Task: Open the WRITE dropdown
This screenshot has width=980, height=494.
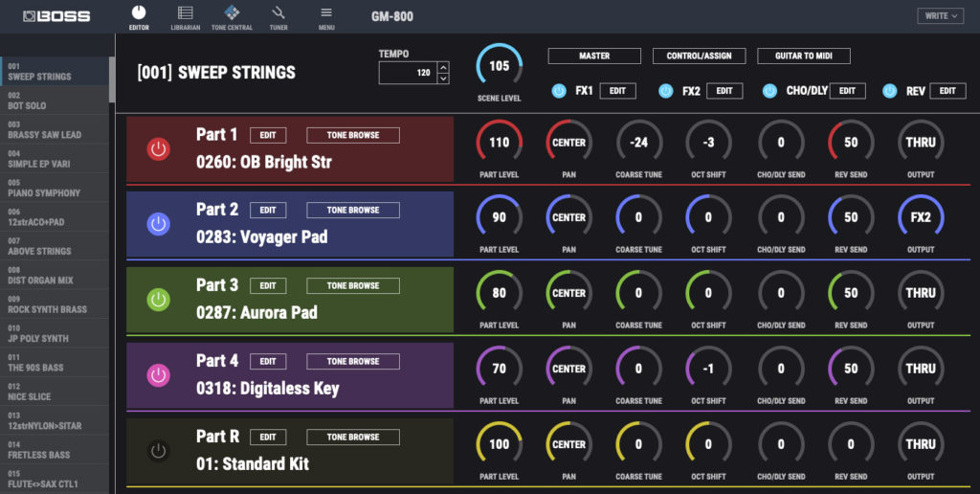Action: [x=941, y=15]
